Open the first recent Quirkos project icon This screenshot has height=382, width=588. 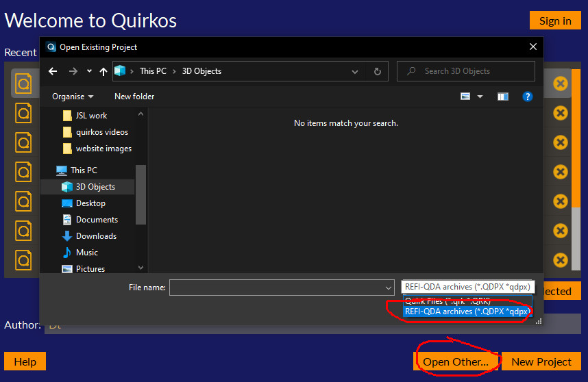coord(23,84)
